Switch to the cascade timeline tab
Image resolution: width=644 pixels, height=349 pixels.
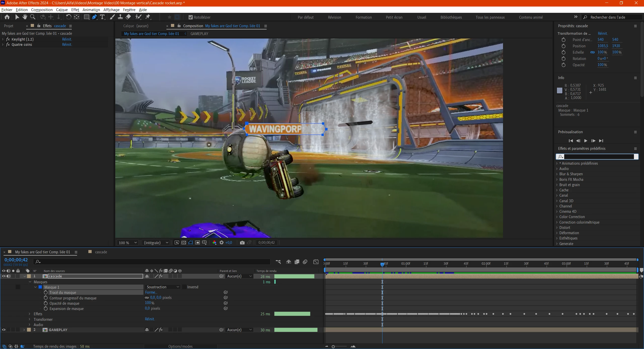tap(101, 252)
